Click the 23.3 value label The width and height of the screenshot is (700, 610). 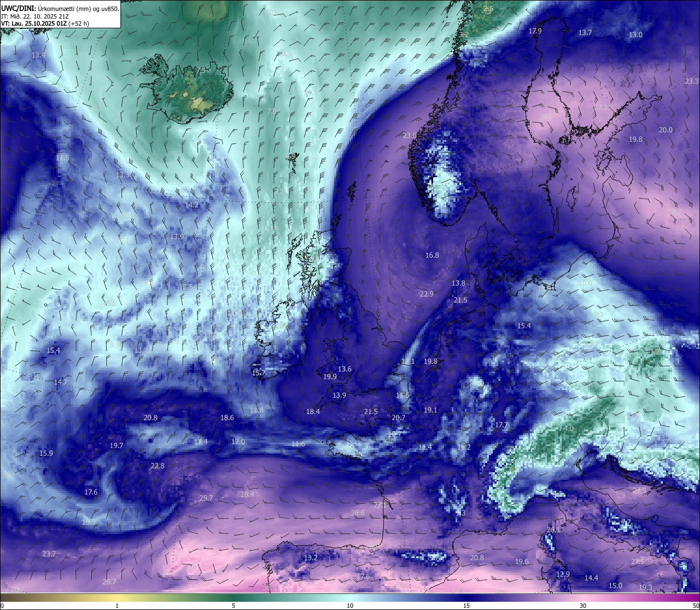pyautogui.click(x=692, y=81)
